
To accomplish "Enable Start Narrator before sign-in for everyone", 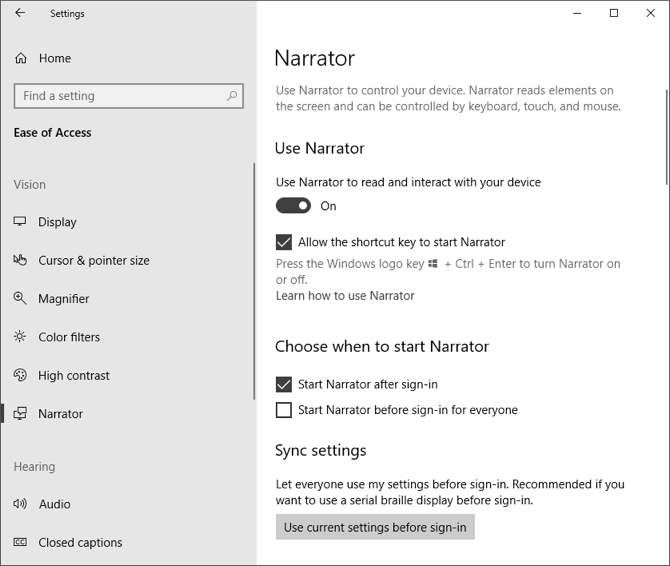I will point(284,410).
